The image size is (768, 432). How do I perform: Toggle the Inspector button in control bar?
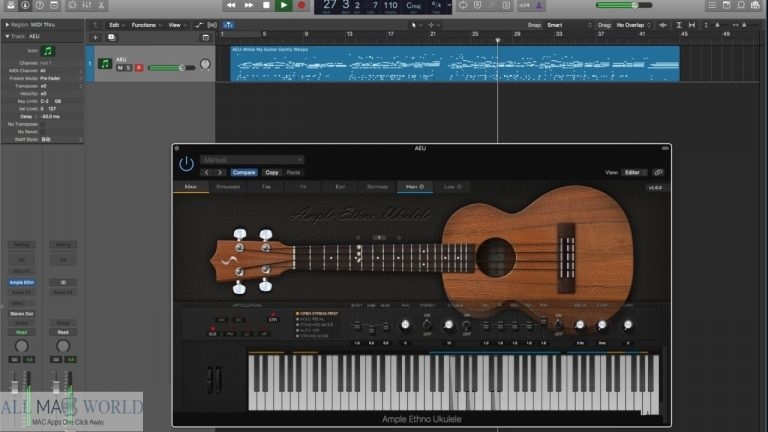point(25,5)
